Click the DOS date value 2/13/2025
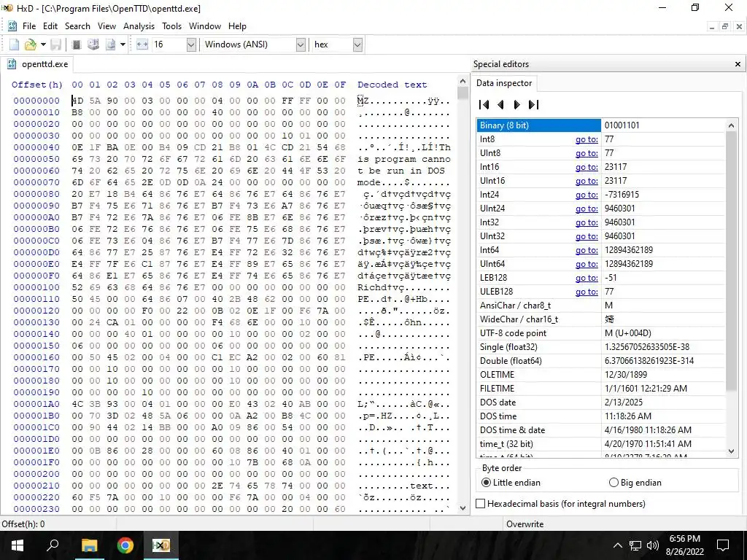The image size is (747, 560). point(624,402)
